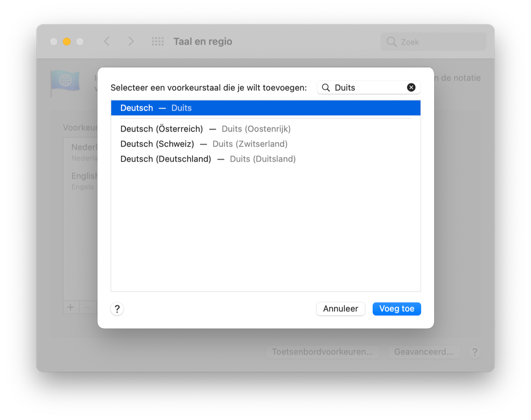Go back with the left chevron
531x420 pixels.
[107, 41]
